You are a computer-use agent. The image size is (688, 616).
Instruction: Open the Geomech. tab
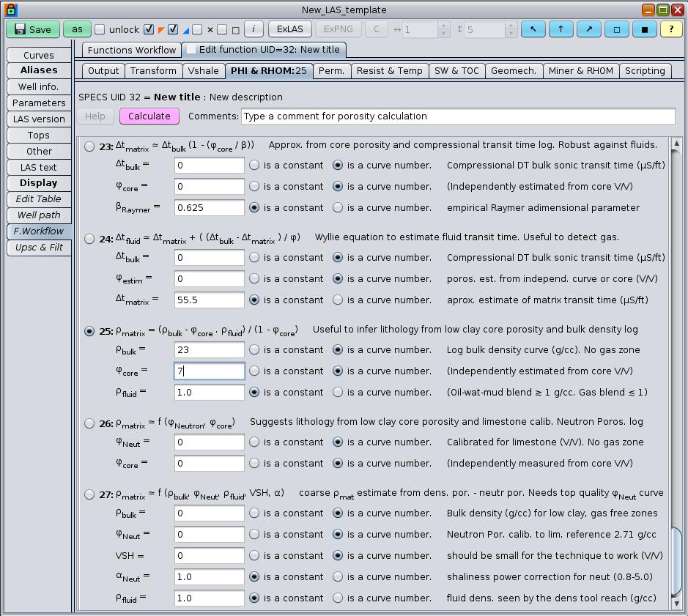[514, 70]
